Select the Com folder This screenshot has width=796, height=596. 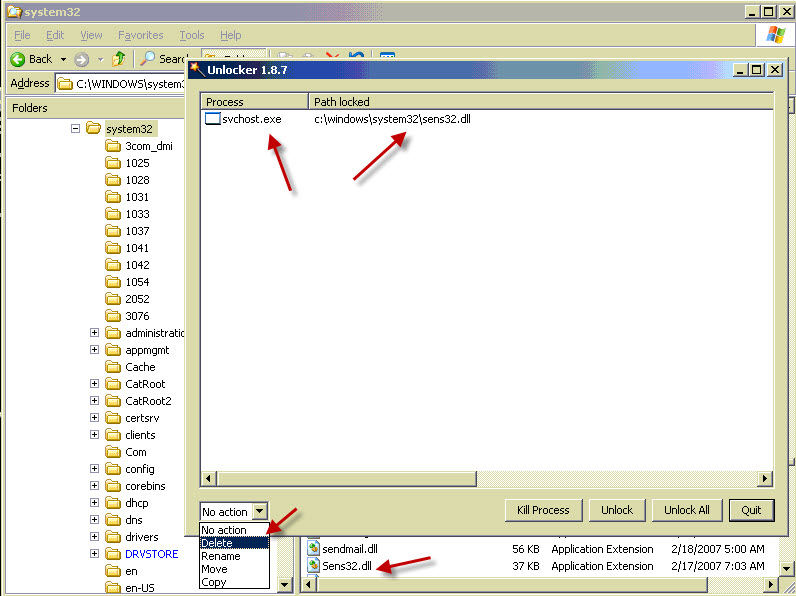(x=136, y=452)
